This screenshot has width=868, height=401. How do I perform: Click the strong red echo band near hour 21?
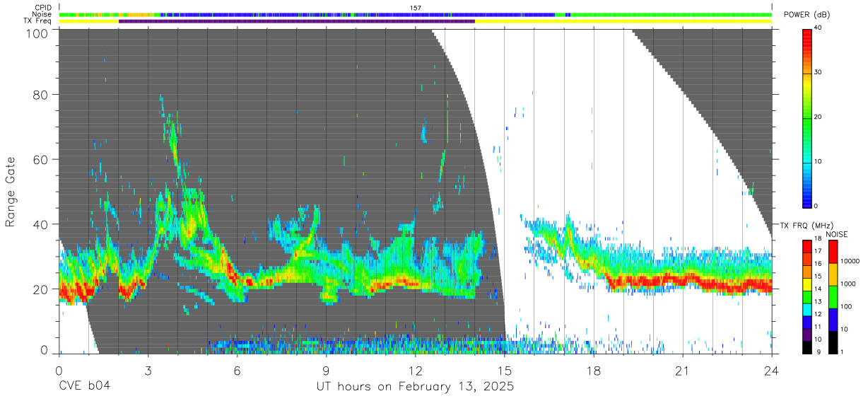point(683,281)
